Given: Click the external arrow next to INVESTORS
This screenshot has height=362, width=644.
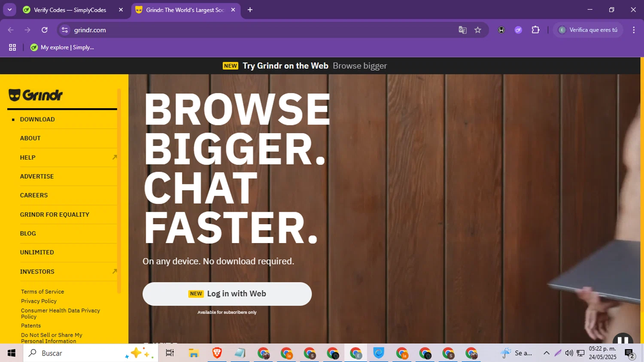Looking at the screenshot, I should click(x=115, y=272).
